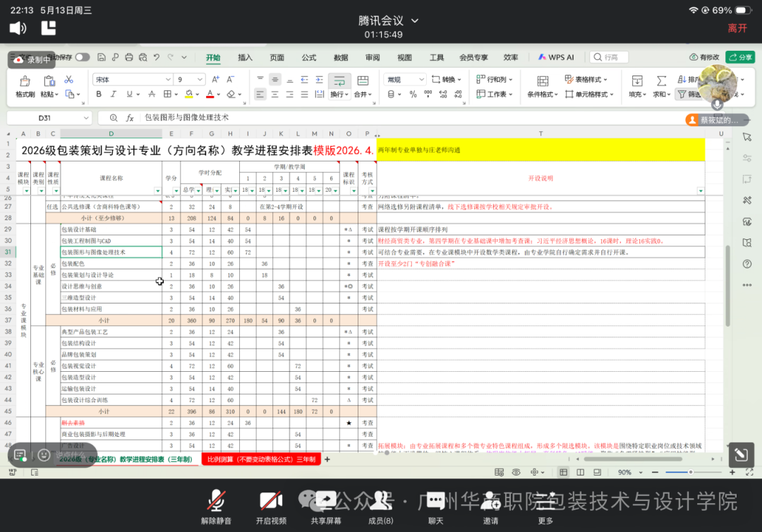Toggle Italic formatting

pos(113,94)
